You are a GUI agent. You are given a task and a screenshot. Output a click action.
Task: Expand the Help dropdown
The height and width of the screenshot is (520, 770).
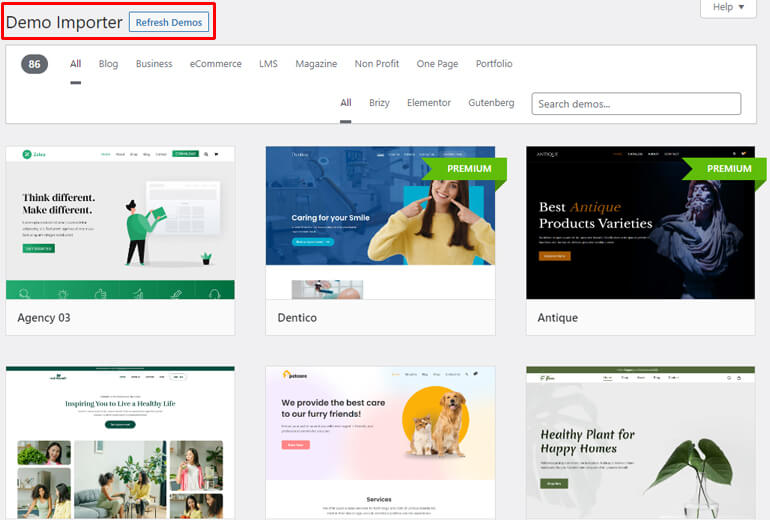pos(728,7)
